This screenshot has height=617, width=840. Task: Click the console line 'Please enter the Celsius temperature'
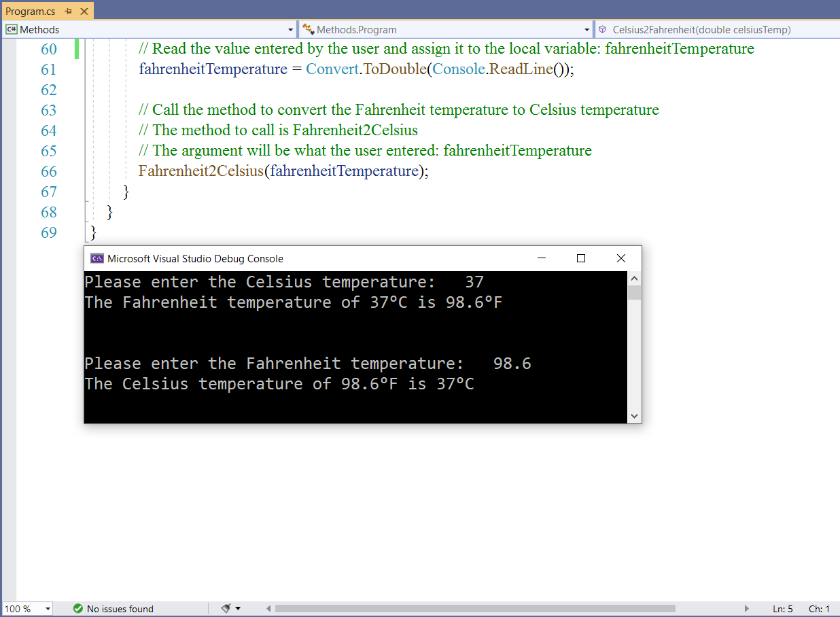[x=260, y=282]
